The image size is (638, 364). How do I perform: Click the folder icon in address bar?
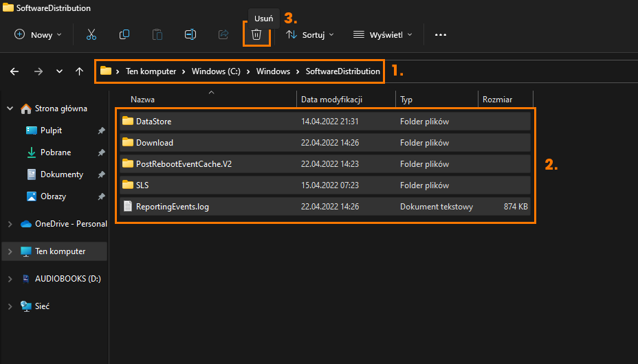coord(106,71)
